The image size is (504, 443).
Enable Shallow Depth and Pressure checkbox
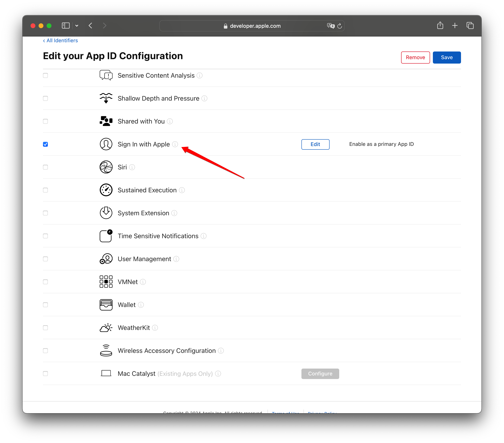point(45,98)
